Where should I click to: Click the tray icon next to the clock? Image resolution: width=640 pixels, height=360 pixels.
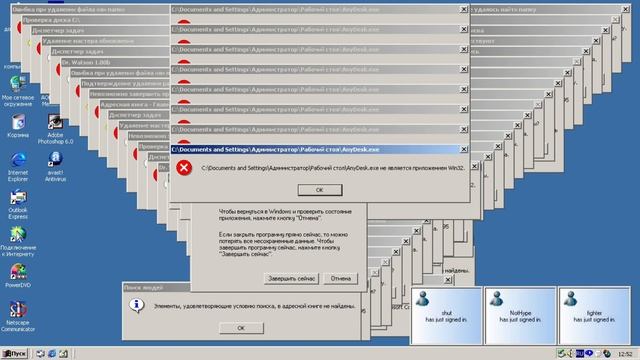[x=607, y=353]
